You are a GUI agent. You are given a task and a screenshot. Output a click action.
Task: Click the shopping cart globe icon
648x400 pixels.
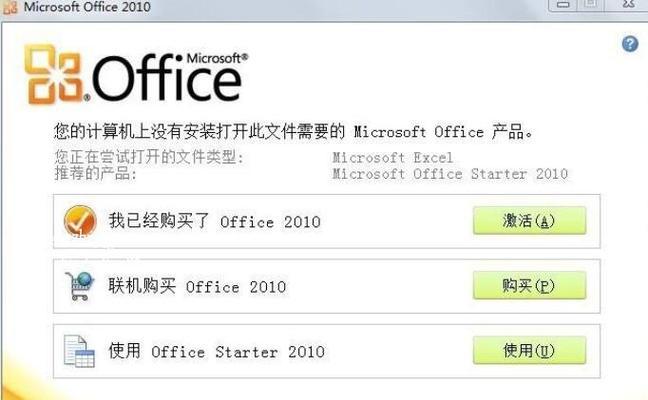[79, 286]
